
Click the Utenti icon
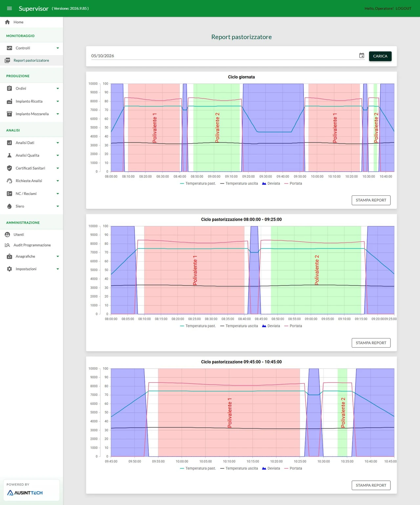[x=7, y=235]
